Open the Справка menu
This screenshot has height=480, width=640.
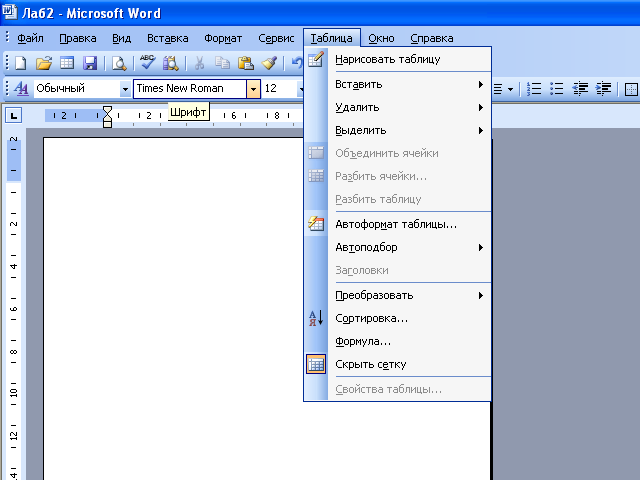tap(432, 38)
